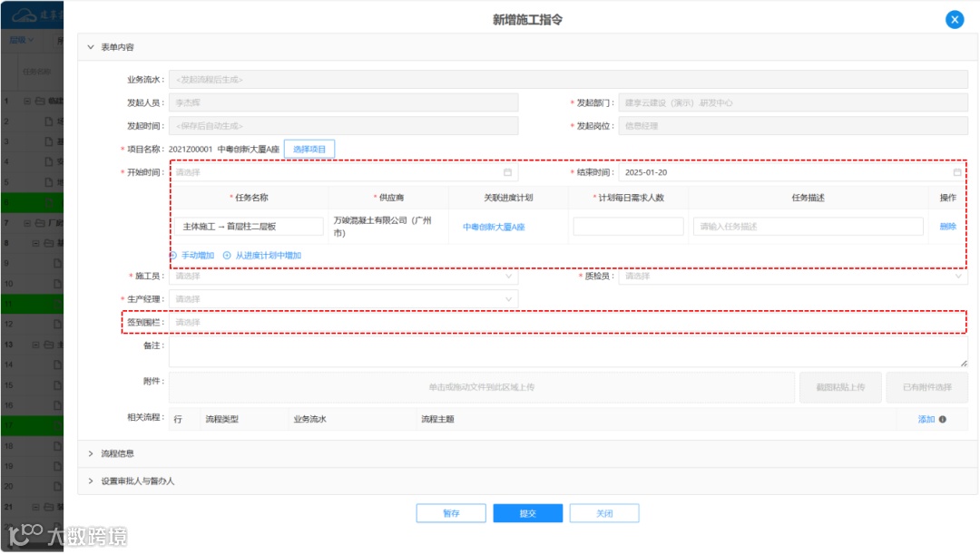Image resolution: width=980 pixels, height=554 pixels.
Task: Expand the 流程信息 section
Action: 91,454
